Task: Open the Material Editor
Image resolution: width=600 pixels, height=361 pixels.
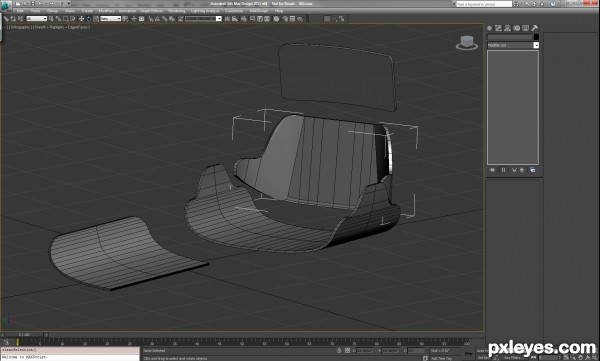Action: point(276,18)
